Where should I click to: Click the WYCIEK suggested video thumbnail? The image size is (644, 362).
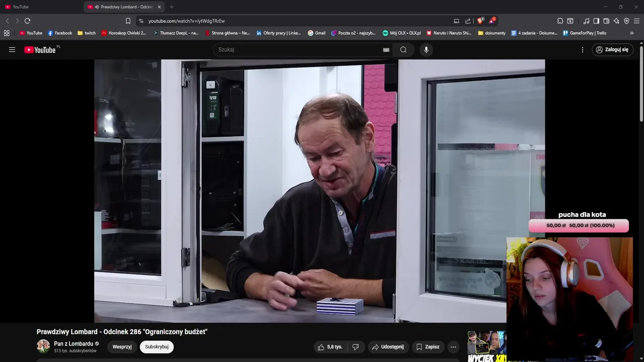tap(487, 346)
